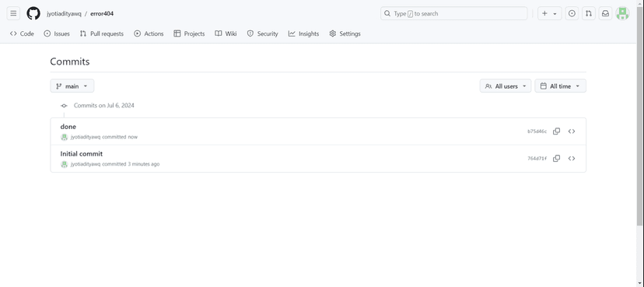Expand the main branch dropdown
Viewport: 644px width, 287px height.
pyautogui.click(x=72, y=86)
